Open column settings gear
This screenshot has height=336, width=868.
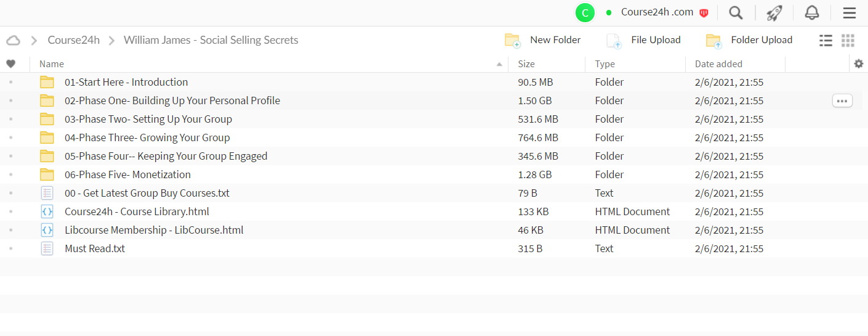(x=859, y=64)
